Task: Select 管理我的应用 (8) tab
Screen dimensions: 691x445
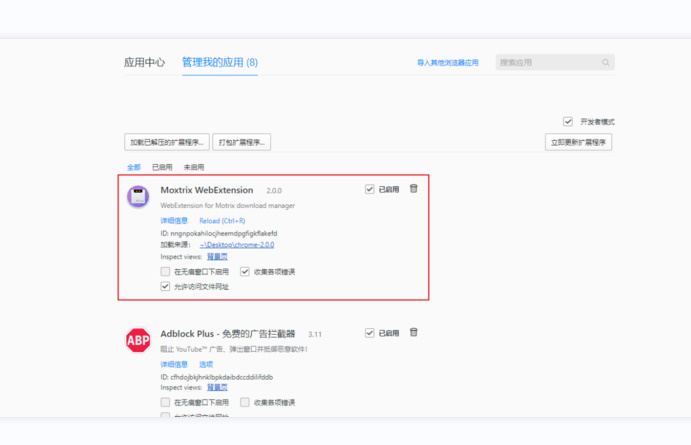Action: (220, 63)
